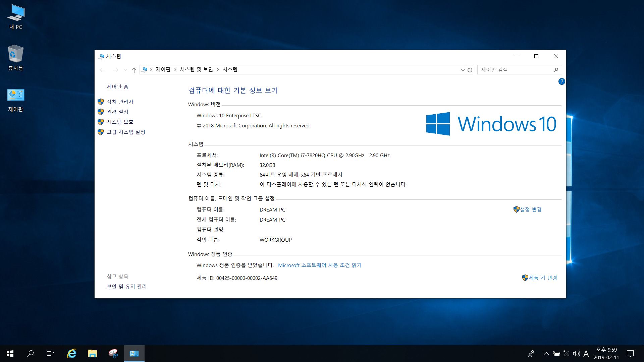
Task: Click the forward navigation arrow
Action: pyautogui.click(x=115, y=70)
